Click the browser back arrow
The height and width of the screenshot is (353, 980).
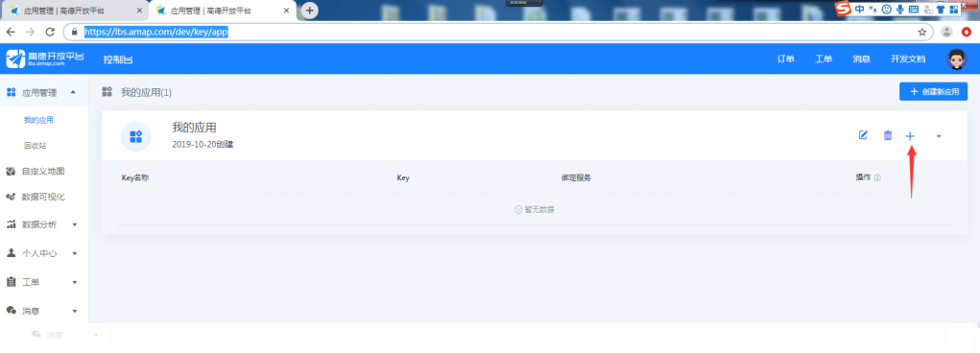pos(11,32)
